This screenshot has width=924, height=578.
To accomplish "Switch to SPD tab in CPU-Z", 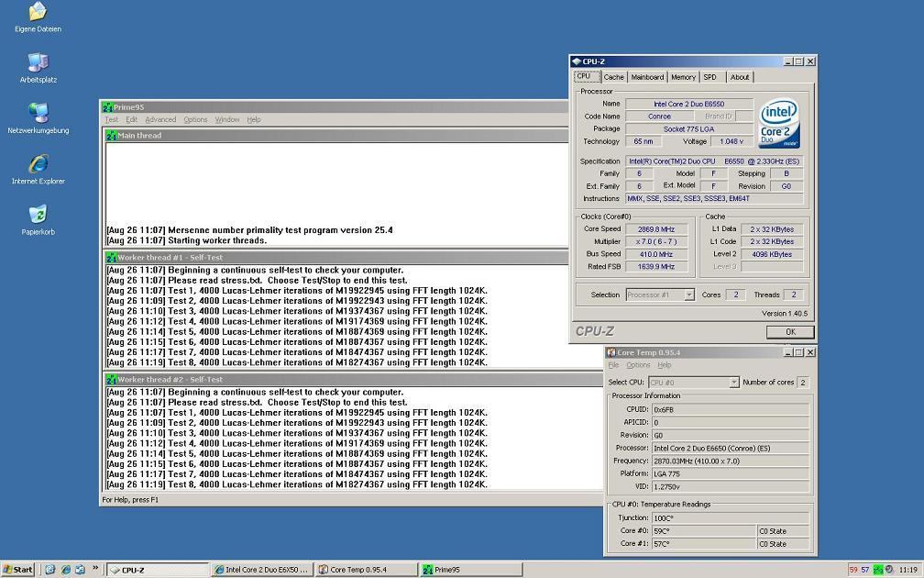I will pos(710,77).
